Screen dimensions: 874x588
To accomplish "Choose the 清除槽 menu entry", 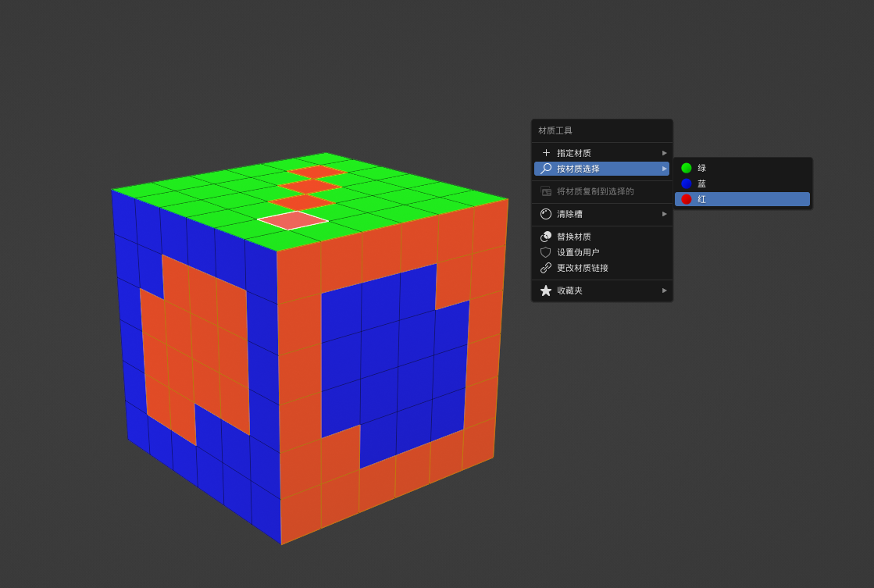I will [602, 214].
